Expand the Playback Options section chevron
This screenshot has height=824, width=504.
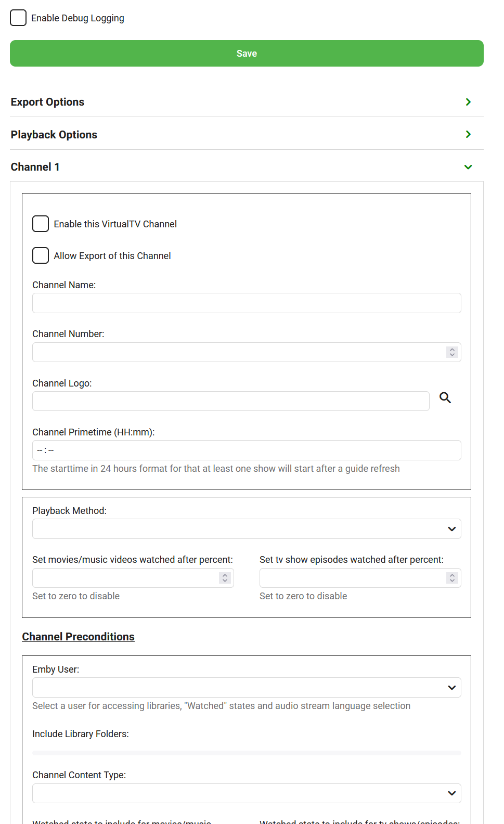point(468,134)
